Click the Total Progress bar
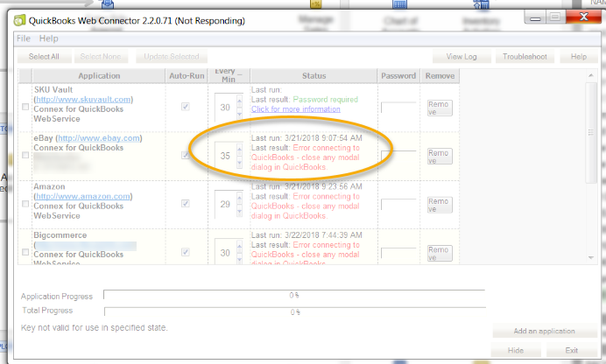 point(295,311)
